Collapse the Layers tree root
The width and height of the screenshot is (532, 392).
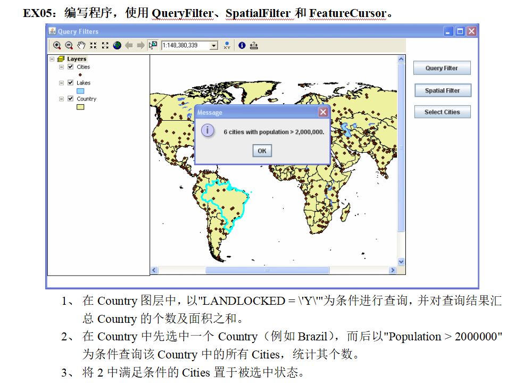tap(52, 59)
